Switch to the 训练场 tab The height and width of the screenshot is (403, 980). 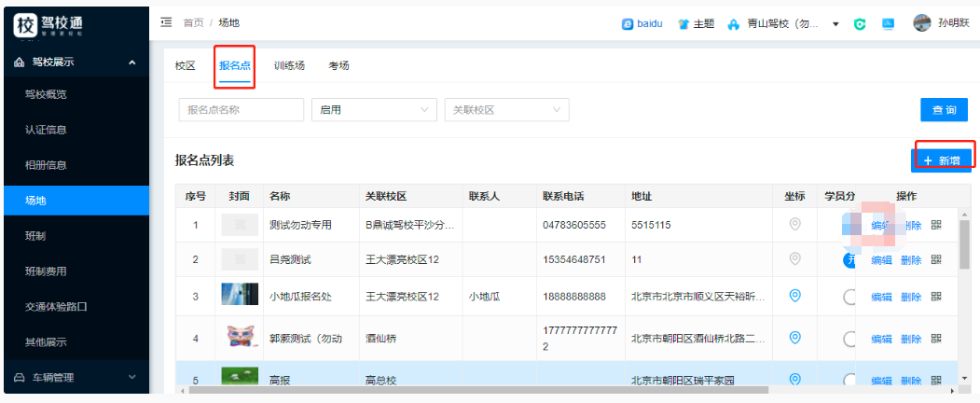289,65
